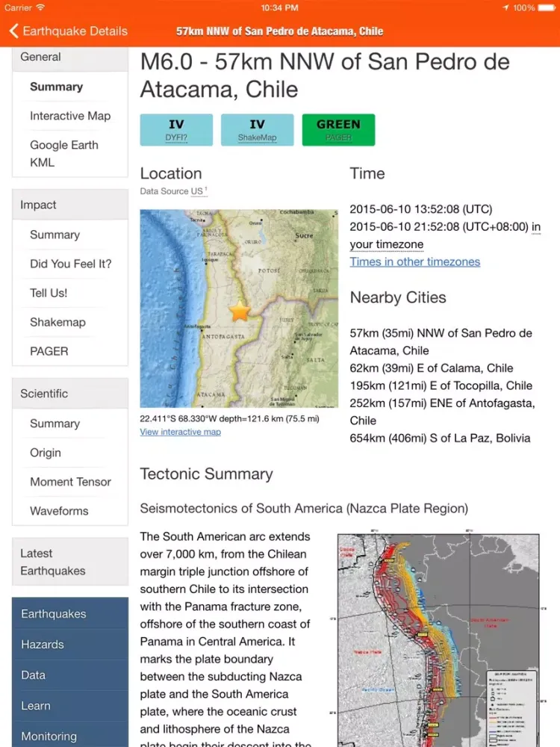This screenshot has width=560, height=747.
Task: Tap '195km (121mi) E of Tocopilla, Chile'
Action: click(x=441, y=386)
